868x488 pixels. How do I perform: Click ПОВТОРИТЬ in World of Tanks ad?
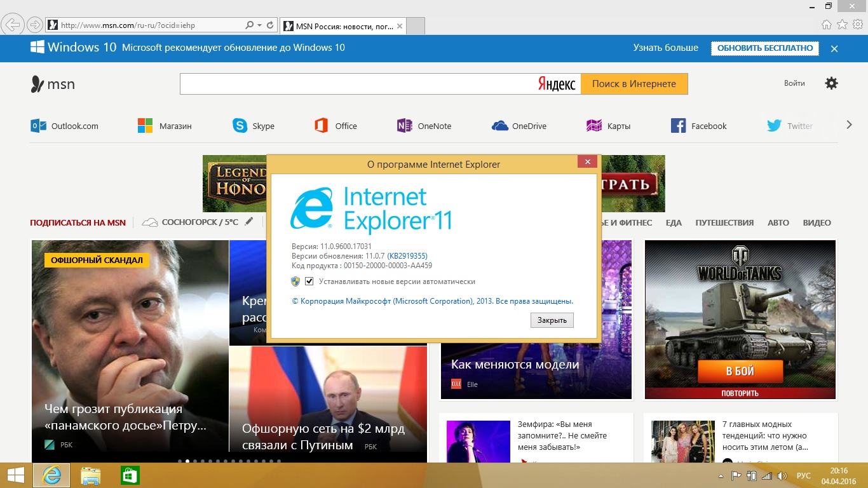(x=740, y=393)
